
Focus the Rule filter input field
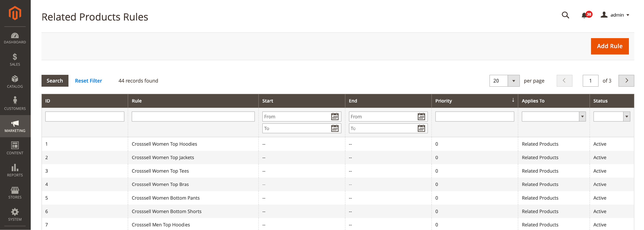193,117
